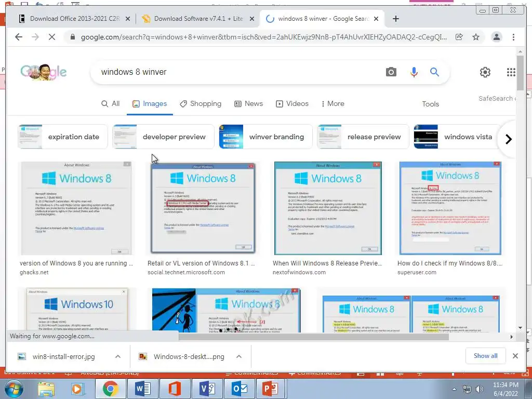Show hidden system tray icons
This screenshot has height=399, width=532.
(x=454, y=389)
